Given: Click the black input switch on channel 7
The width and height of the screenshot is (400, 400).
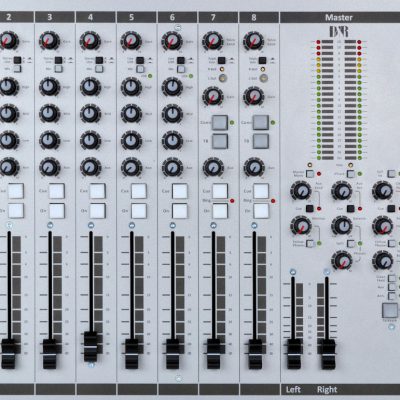Looking at the screenshot, I should pyautogui.click(x=222, y=60).
